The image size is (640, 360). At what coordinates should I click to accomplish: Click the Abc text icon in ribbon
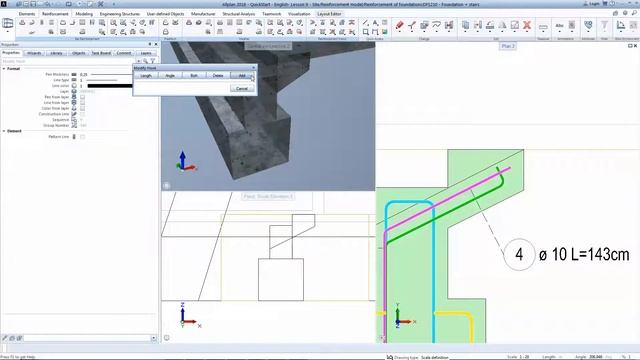pos(560,25)
